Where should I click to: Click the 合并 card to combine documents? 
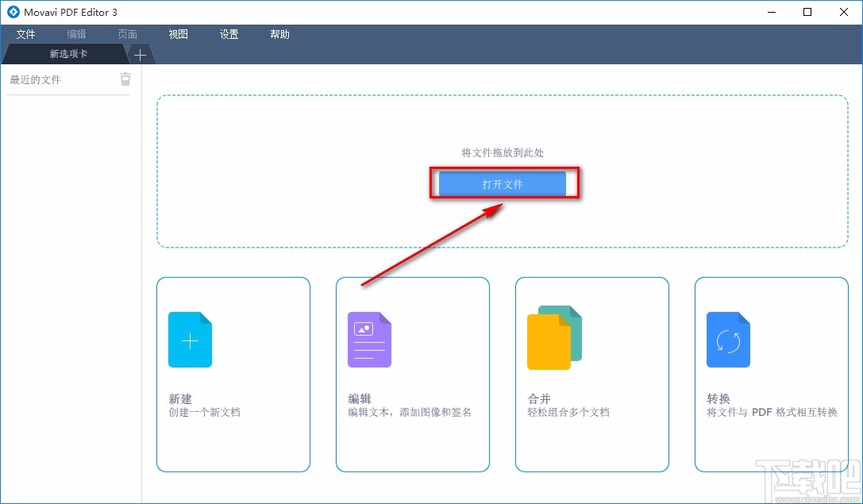click(591, 375)
